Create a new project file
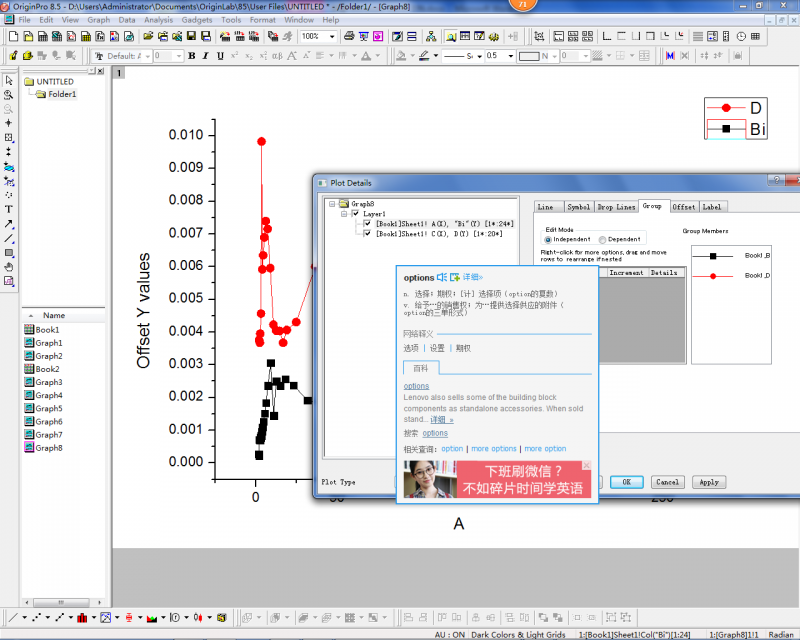800x640 pixels. click(14, 36)
